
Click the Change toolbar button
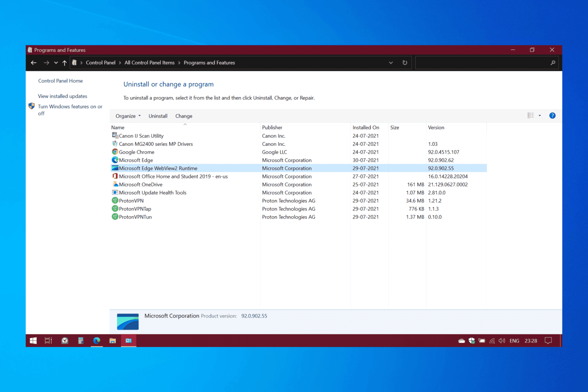point(184,116)
